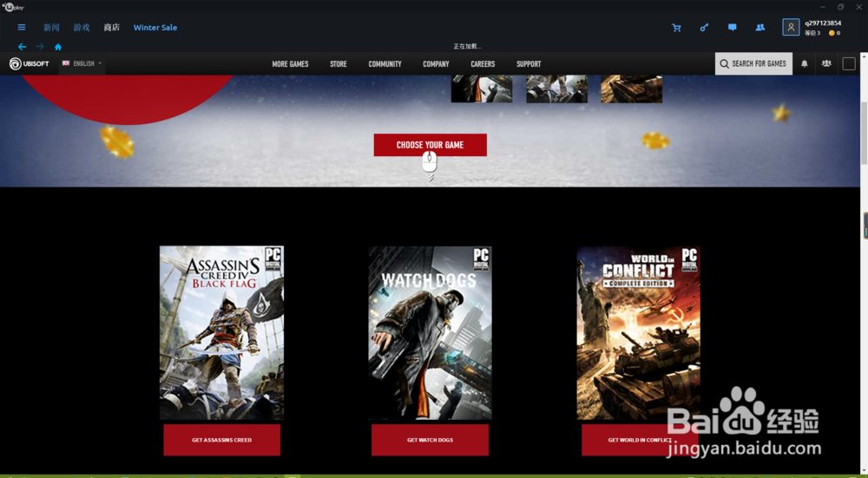The height and width of the screenshot is (478, 868).
Task: Expand the English language dropdown
Action: (x=82, y=63)
